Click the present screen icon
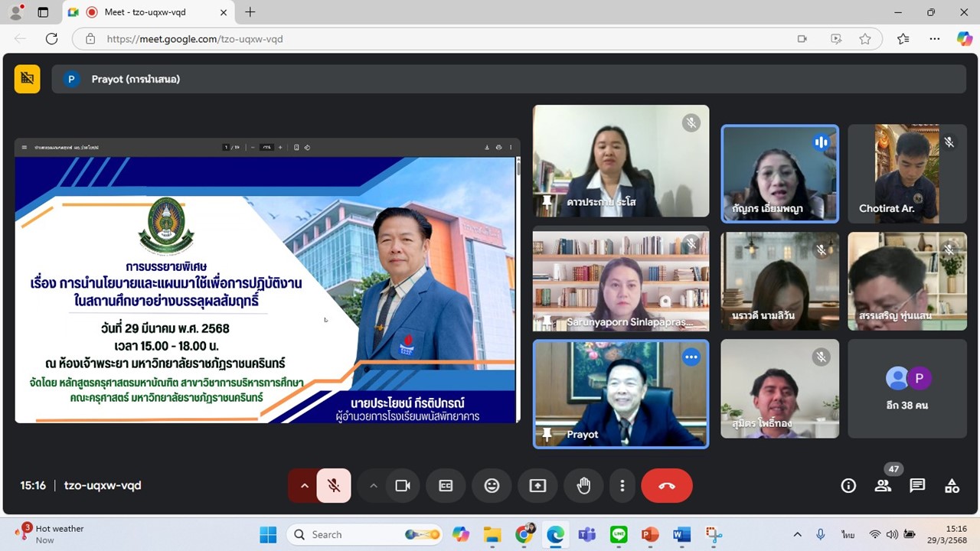980x551 pixels. pyautogui.click(x=537, y=485)
